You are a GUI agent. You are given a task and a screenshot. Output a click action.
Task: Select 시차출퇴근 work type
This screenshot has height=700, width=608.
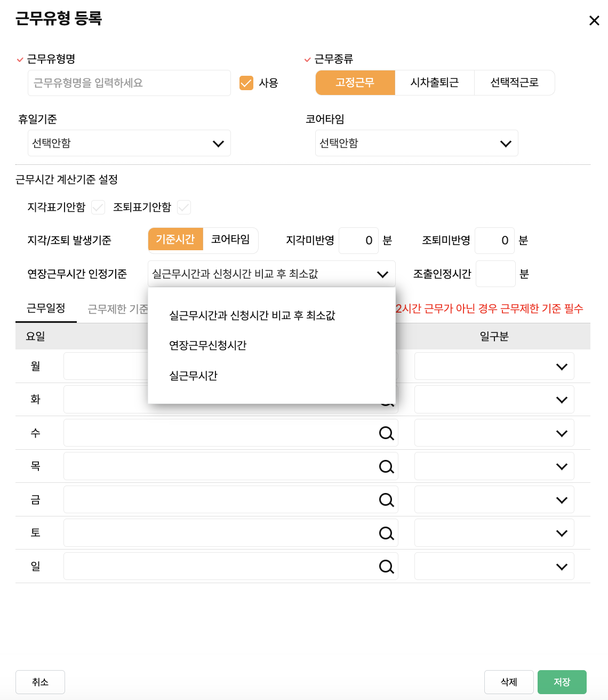(x=434, y=83)
